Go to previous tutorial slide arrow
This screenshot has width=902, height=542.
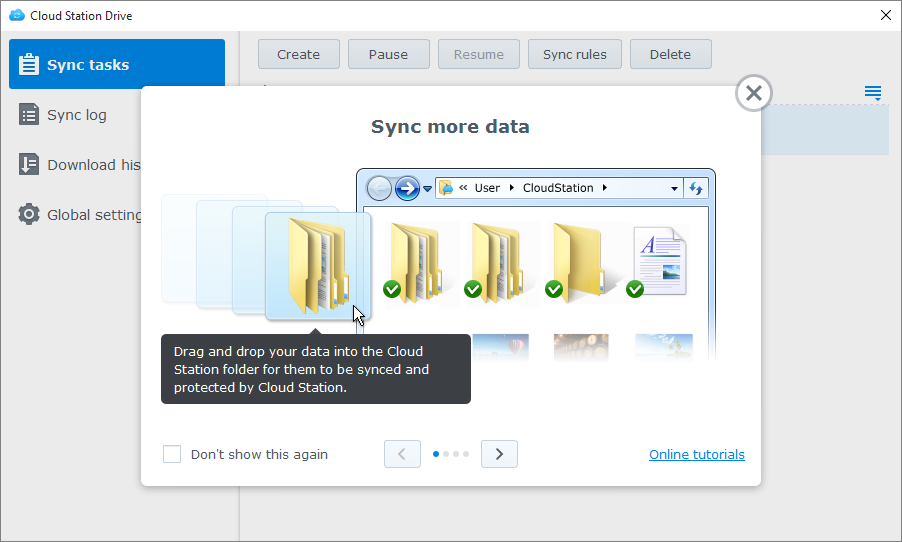(402, 454)
